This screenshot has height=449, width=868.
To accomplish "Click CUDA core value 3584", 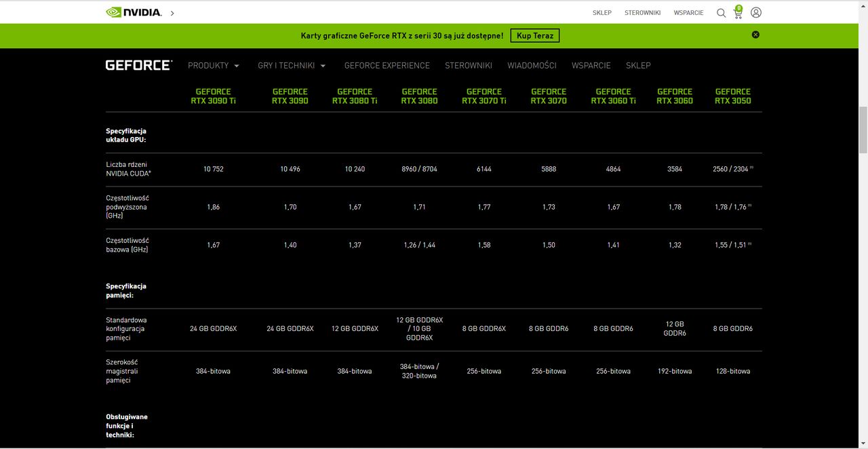I will click(x=675, y=169).
